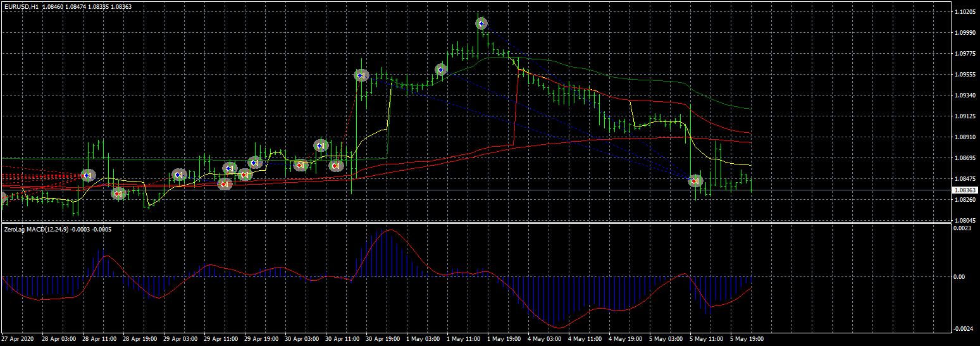This screenshot has width=980, height=346.
Task: Select the lowest red arrow after 29 Apr 11:00
Action: [x=225, y=184]
